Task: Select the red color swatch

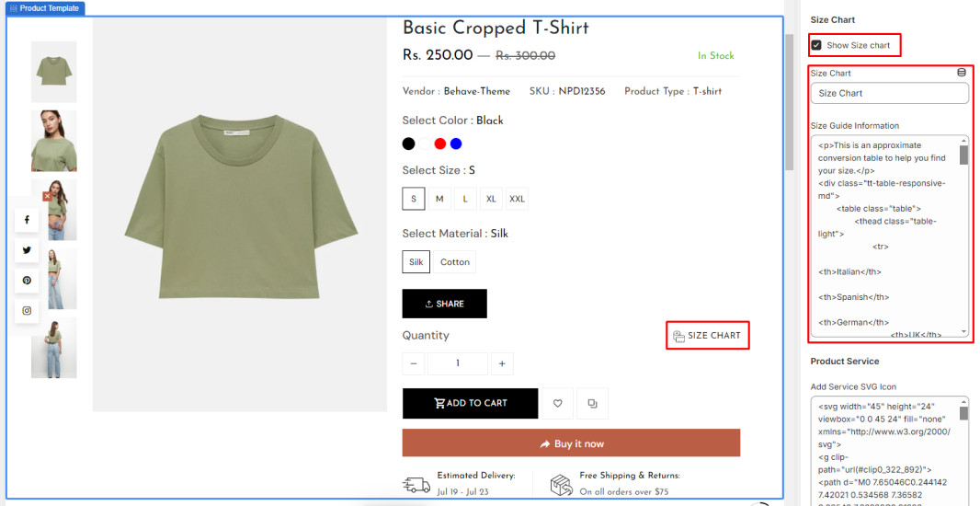Action: 440,144
